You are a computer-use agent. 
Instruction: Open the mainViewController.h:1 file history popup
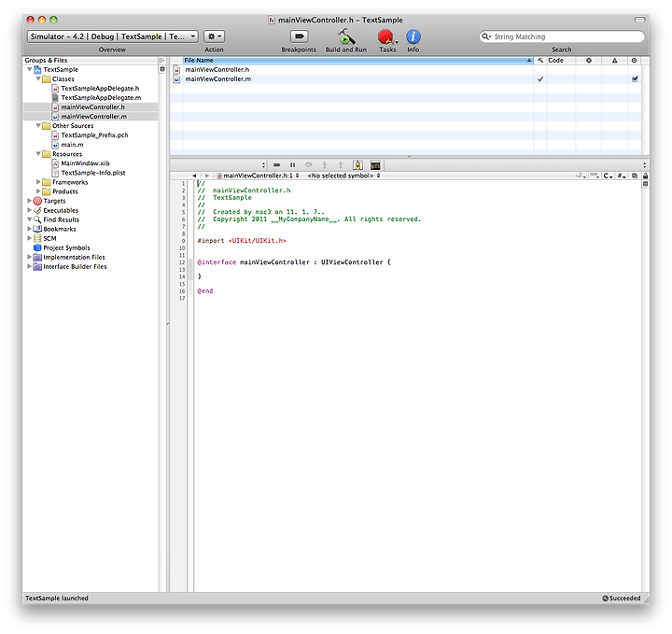258,176
